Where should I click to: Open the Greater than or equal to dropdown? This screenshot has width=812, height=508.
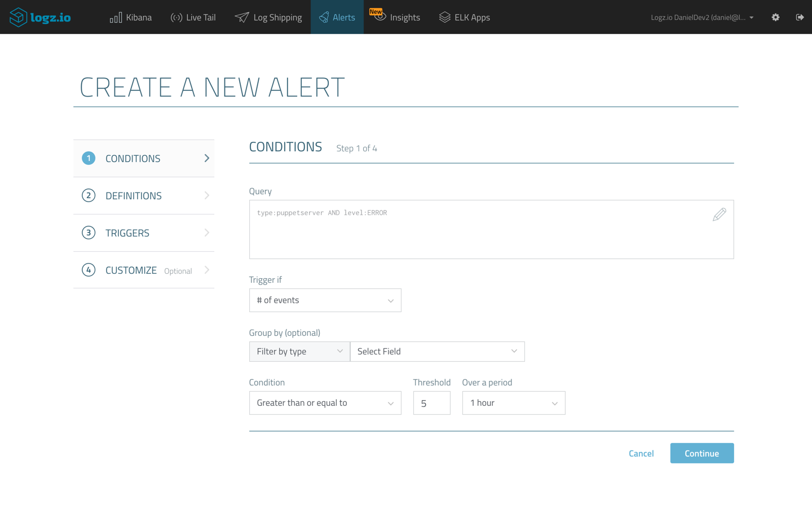click(x=325, y=403)
